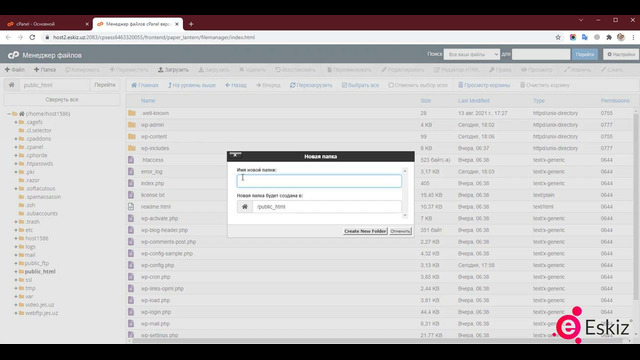Click the home icon beside public_html path field

pyautogui.click(x=12, y=85)
